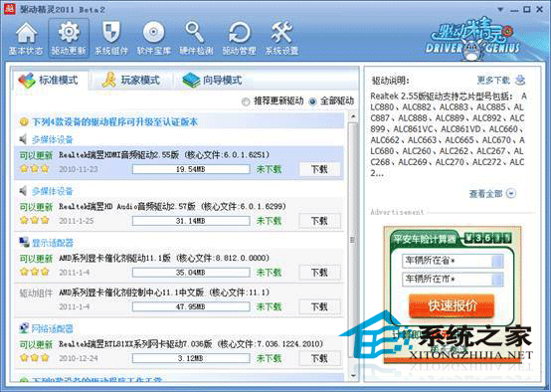
Task: Select the 推荐更新驱动 radio button
Action: [x=246, y=101]
